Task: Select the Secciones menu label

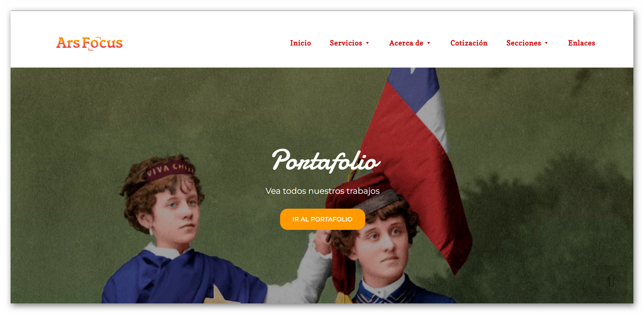Action: (523, 43)
